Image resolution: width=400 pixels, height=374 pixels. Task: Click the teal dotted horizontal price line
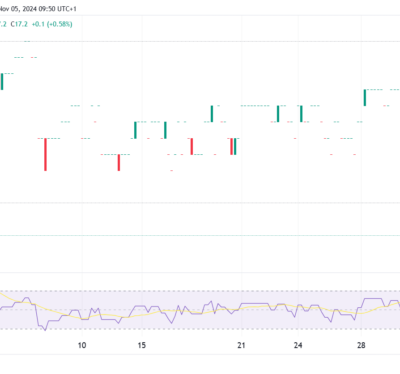(200, 236)
